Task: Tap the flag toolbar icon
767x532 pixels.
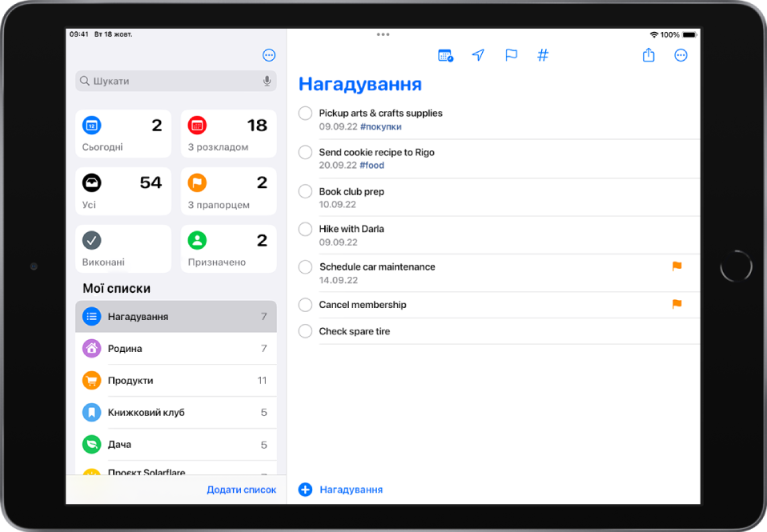Action: tap(511, 55)
